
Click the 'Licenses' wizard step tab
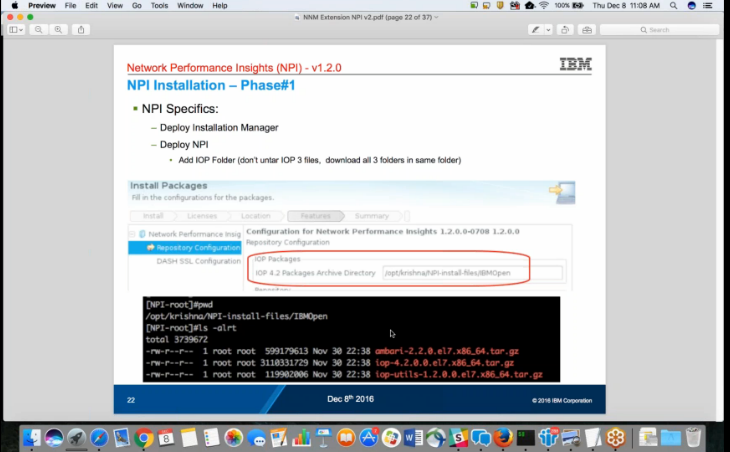pos(202,216)
